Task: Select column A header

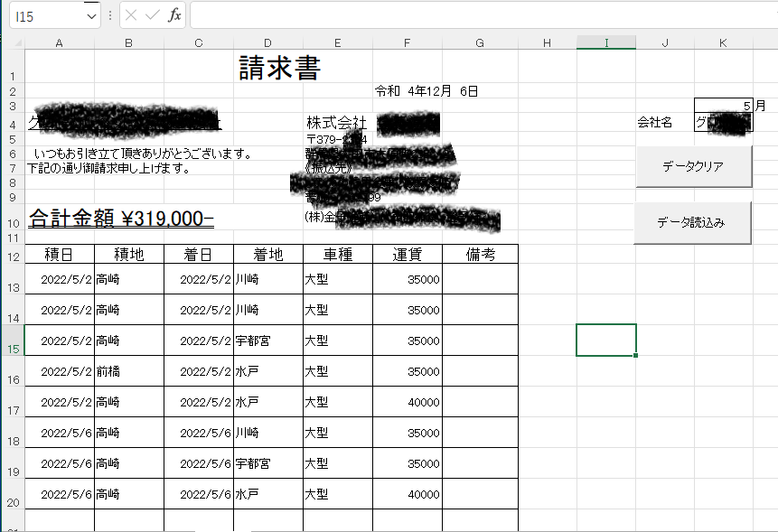Action: (59, 43)
